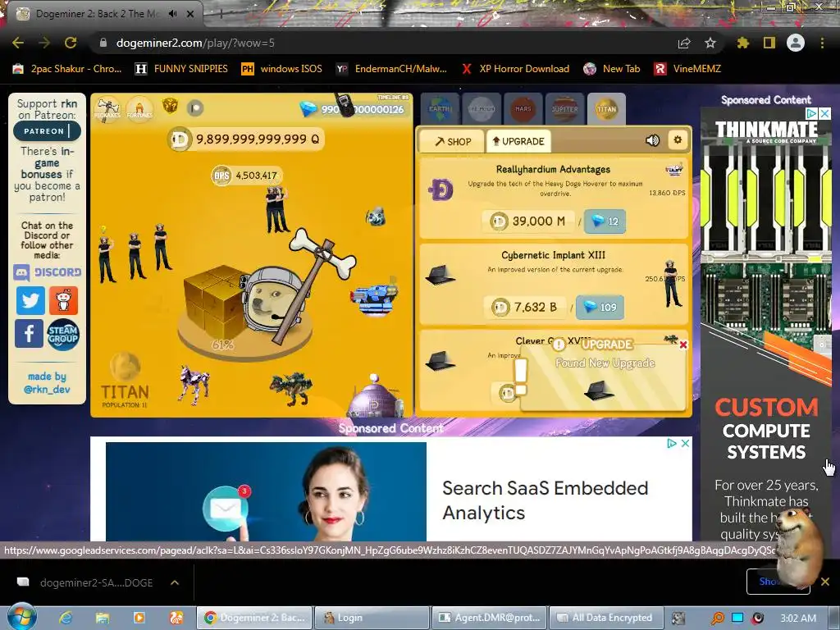The width and height of the screenshot is (840, 630).
Task: Close the Thinkmate sidebar ad
Action: [x=825, y=113]
